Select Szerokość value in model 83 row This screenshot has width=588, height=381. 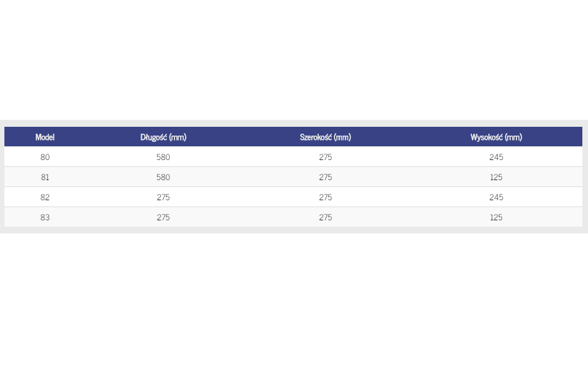point(325,217)
